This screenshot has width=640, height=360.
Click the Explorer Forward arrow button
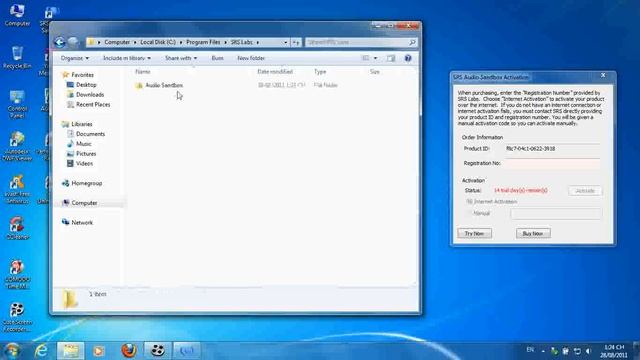[x=73, y=42]
